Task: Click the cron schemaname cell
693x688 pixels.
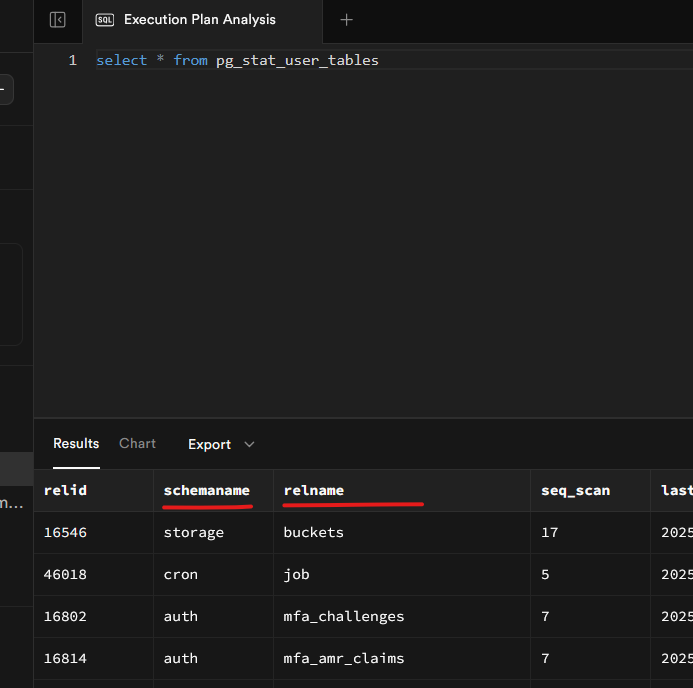Action: [181, 575]
